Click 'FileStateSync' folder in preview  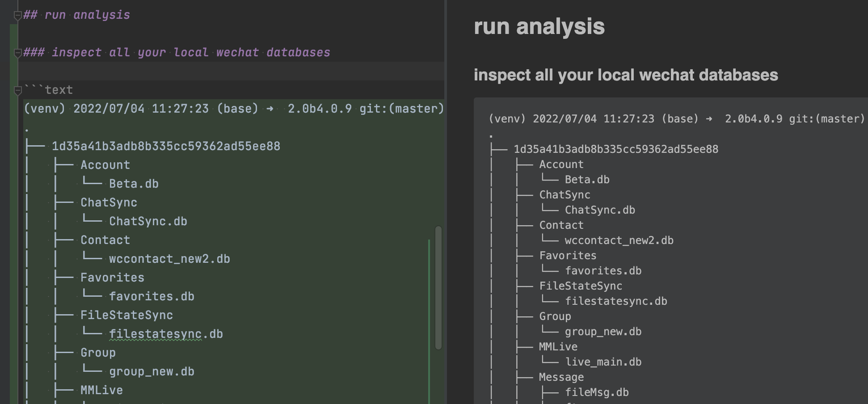tap(581, 286)
